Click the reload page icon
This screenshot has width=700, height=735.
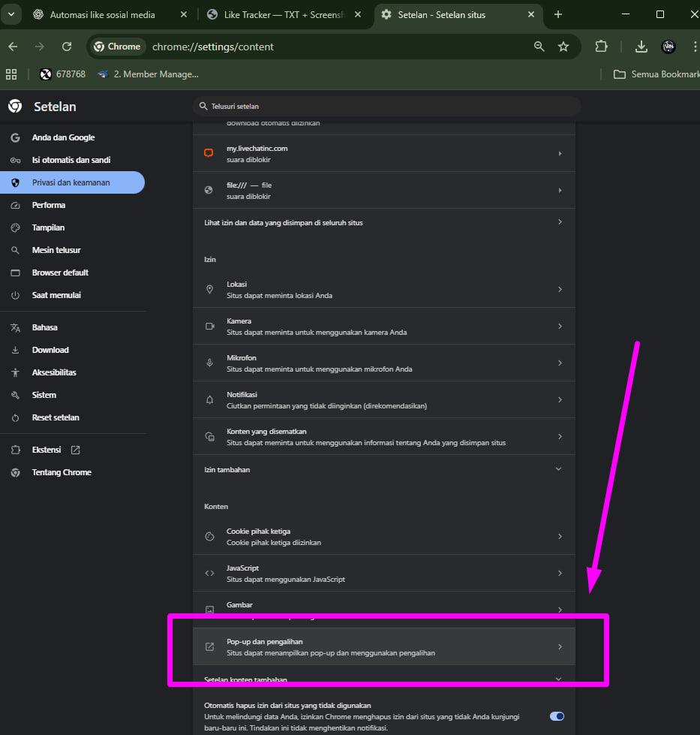(x=67, y=47)
